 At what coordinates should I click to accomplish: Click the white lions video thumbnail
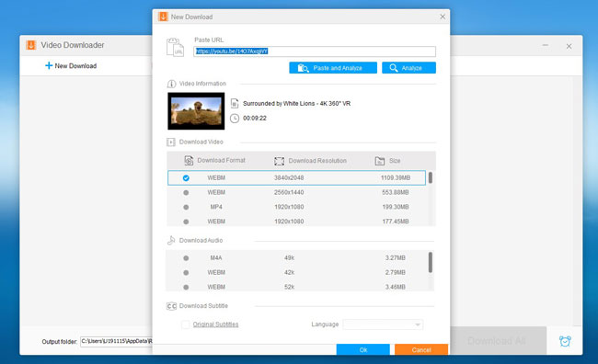pyautogui.click(x=196, y=111)
